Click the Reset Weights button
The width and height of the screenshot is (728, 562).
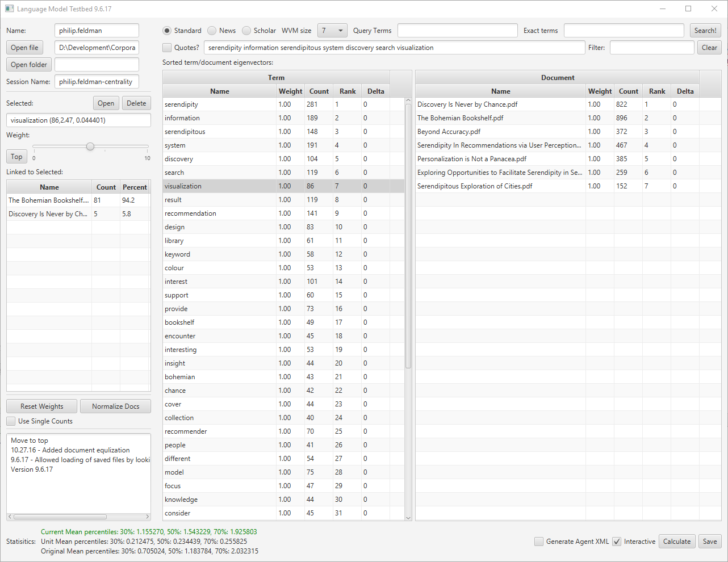[42, 406]
